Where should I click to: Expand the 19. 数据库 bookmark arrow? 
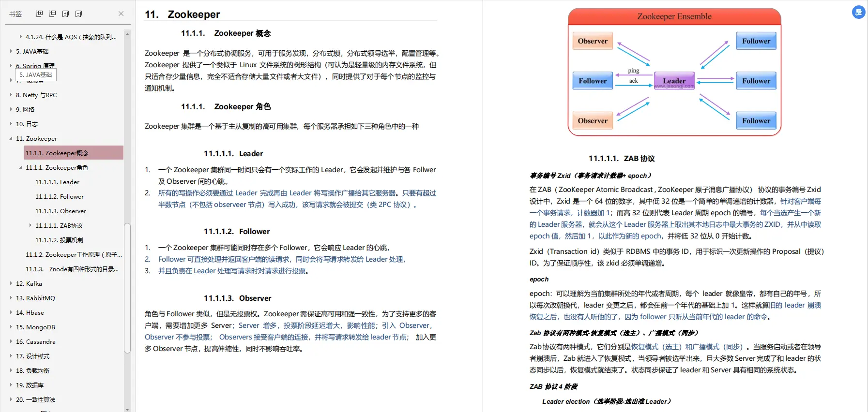pos(11,384)
